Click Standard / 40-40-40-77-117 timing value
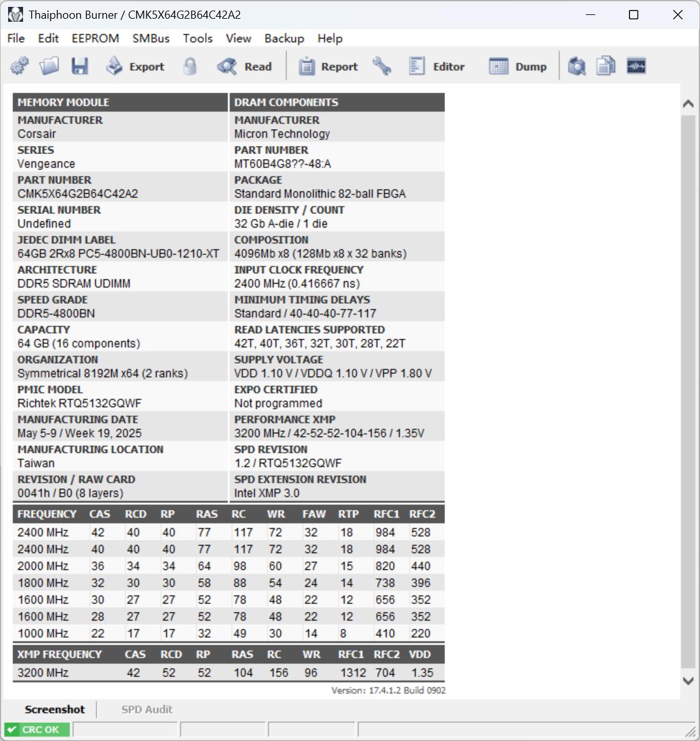 (305, 313)
